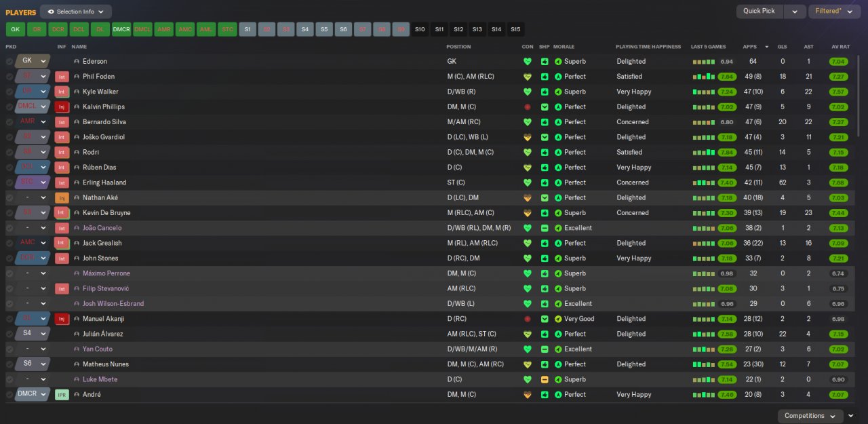Toggle the picked checkmark for Nathan Aké
868x424 pixels.
pyautogui.click(x=9, y=198)
